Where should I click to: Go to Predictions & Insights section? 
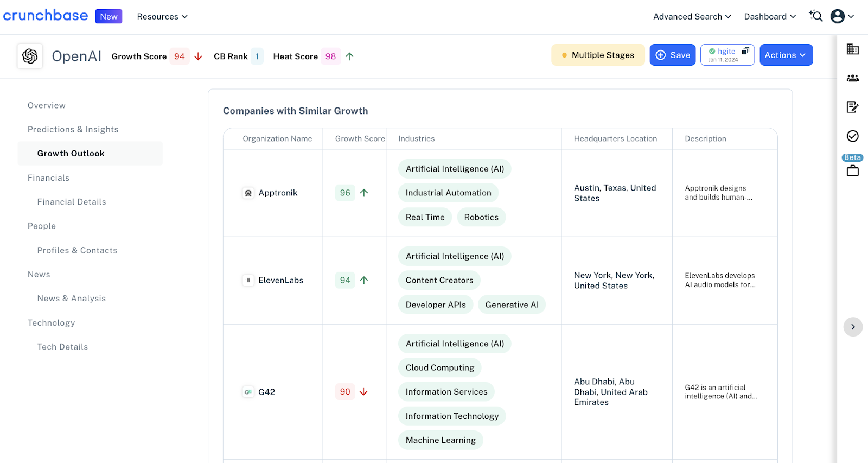(x=73, y=129)
